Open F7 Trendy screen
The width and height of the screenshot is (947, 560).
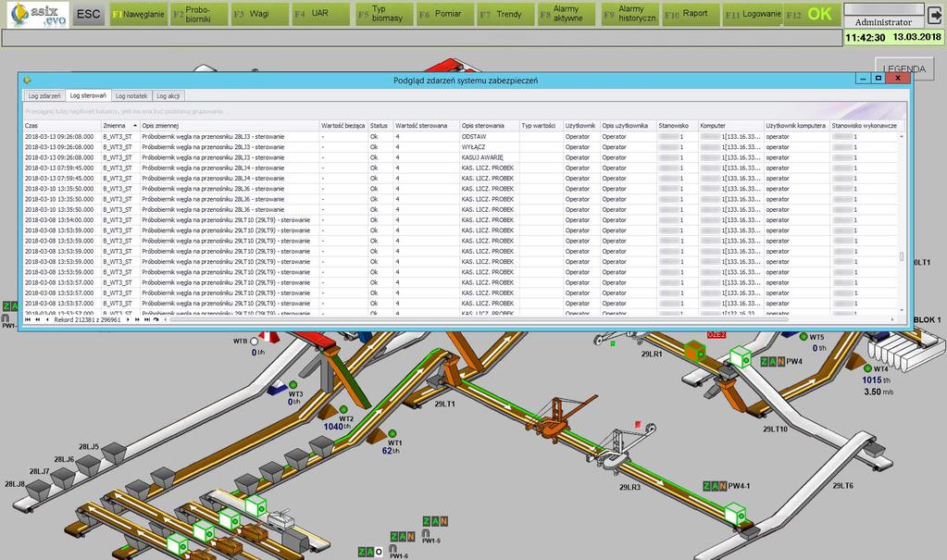(x=506, y=14)
